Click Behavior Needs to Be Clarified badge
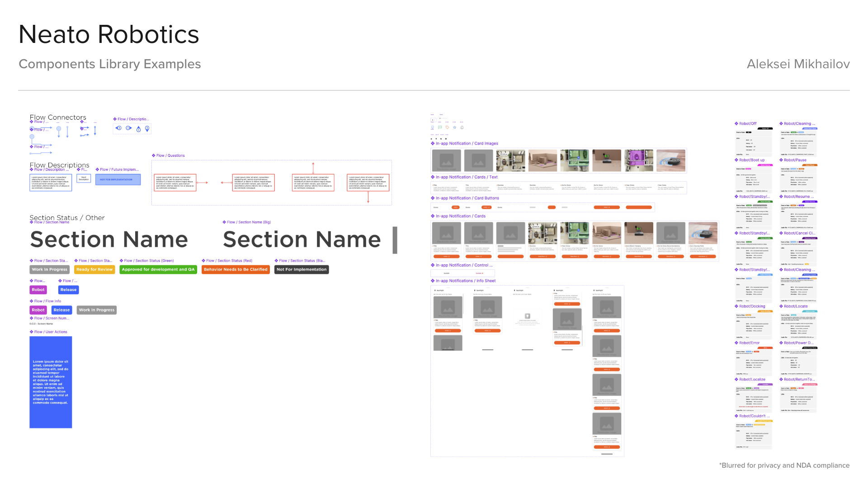The height and width of the screenshot is (488, 868). point(236,269)
